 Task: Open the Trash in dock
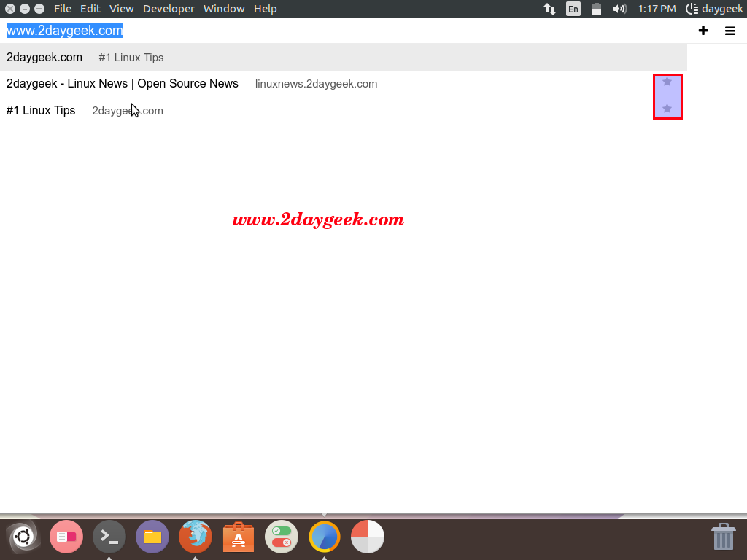(x=723, y=537)
